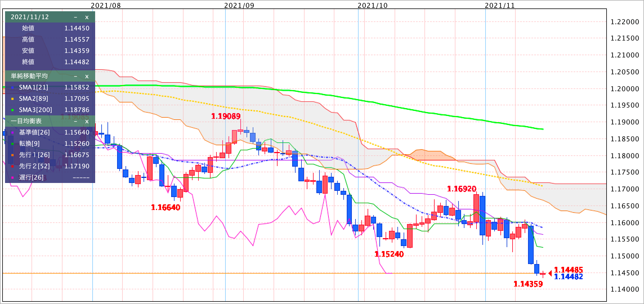Minimize the 単純移動平均 panel
644x304 pixels.
click(x=75, y=76)
